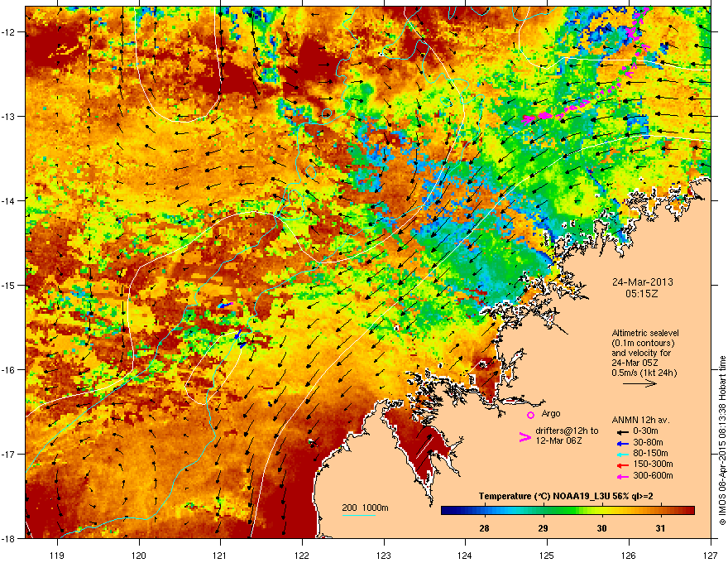Click the longitude label 123
Viewport: 728px width, 563px height.
click(384, 555)
